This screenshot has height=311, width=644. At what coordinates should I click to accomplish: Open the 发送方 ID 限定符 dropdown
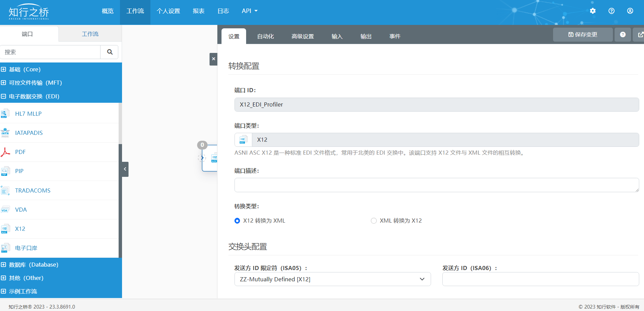[x=332, y=279]
